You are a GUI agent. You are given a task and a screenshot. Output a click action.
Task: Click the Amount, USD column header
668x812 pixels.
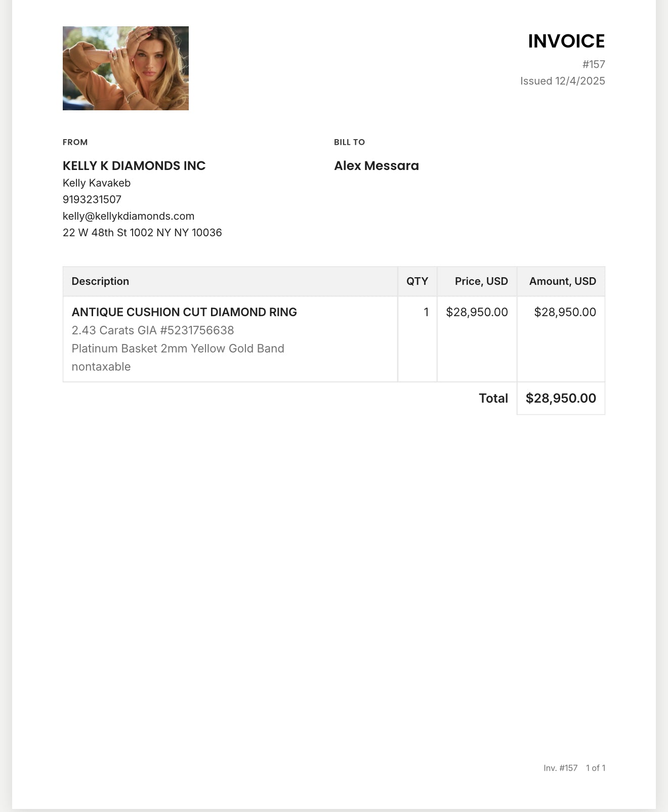[x=562, y=281]
